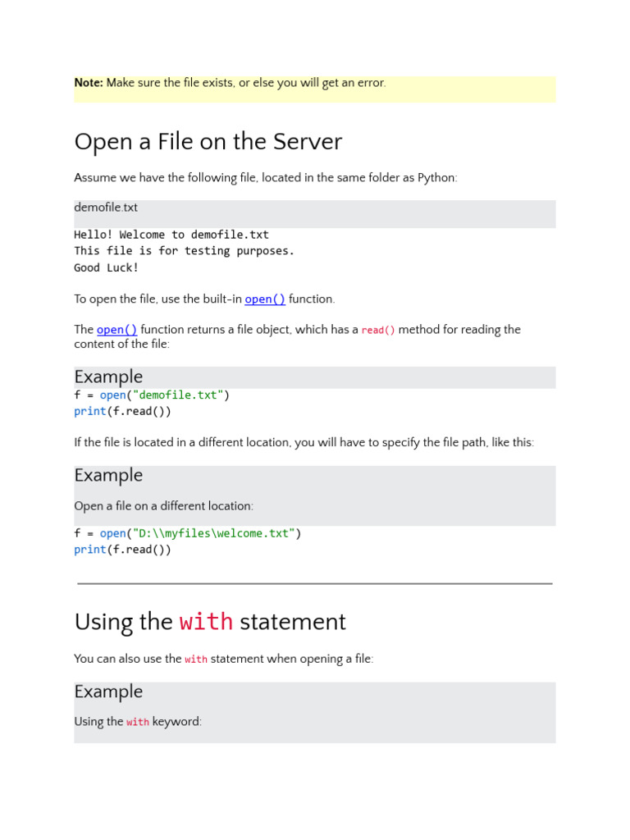Click the red "with" before "keyword:"

pyautogui.click(x=138, y=722)
